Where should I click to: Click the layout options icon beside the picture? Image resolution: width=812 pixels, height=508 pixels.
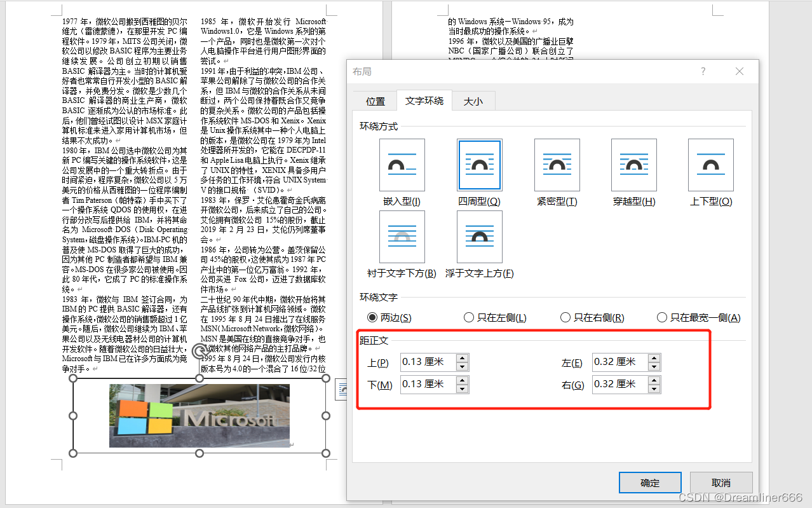(342, 390)
